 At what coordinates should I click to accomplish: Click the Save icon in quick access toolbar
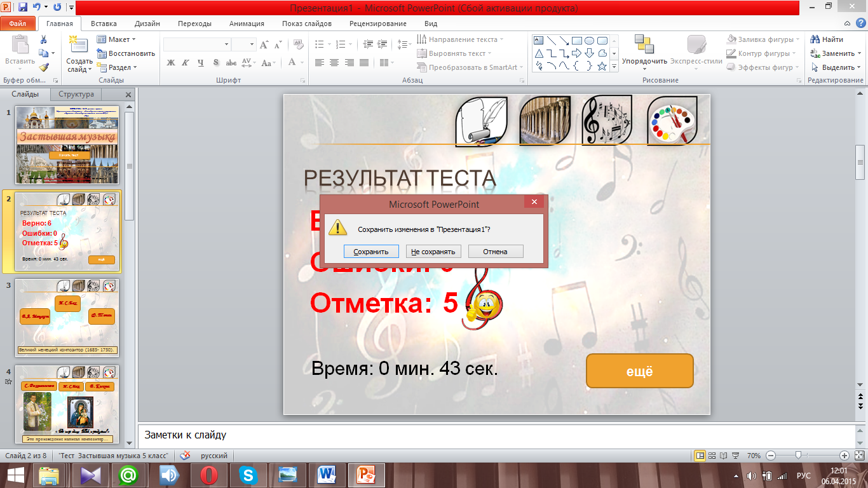(23, 8)
